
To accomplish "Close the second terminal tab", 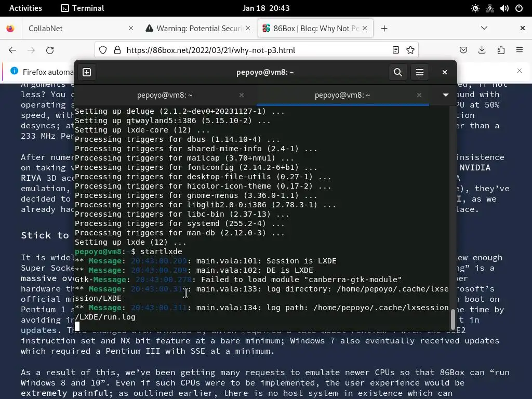I will (419, 95).
